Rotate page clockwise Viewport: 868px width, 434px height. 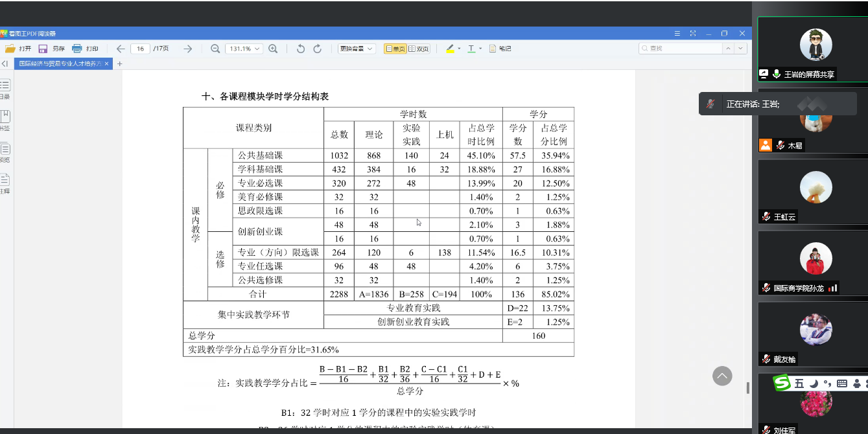(318, 49)
